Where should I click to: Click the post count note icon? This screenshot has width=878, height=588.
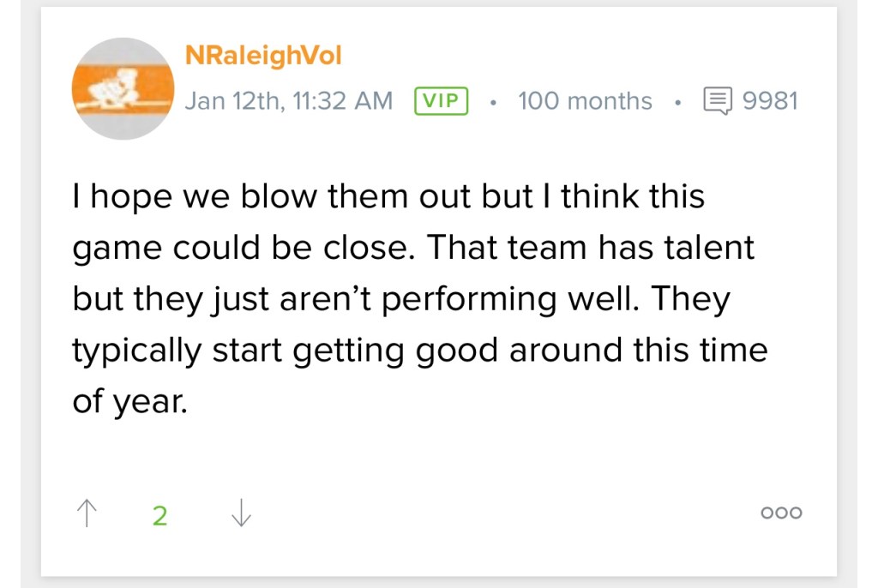point(718,101)
